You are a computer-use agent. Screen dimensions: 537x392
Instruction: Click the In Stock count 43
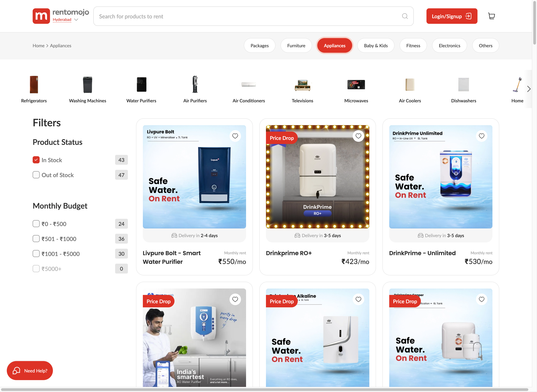coord(121,160)
